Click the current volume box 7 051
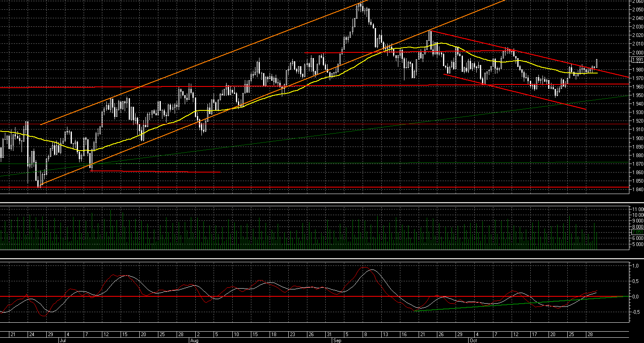The width and height of the screenshot is (644, 343). tap(638, 232)
